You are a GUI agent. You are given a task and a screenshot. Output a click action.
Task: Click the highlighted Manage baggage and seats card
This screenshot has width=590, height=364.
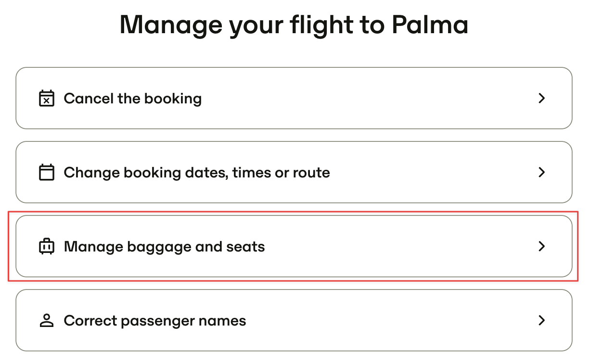[294, 246]
